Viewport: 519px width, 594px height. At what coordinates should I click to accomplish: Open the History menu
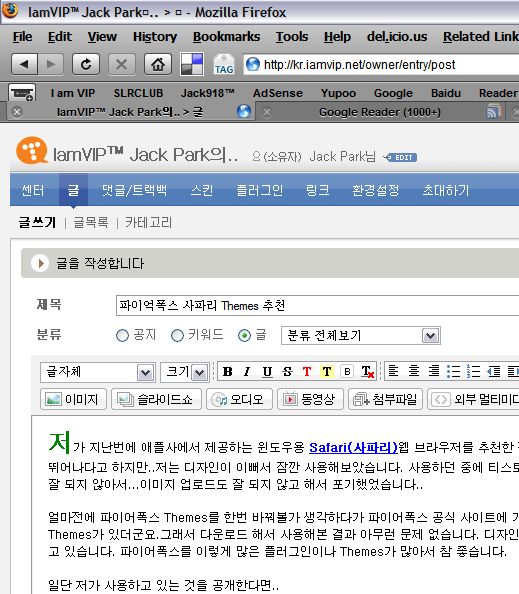pyautogui.click(x=155, y=37)
